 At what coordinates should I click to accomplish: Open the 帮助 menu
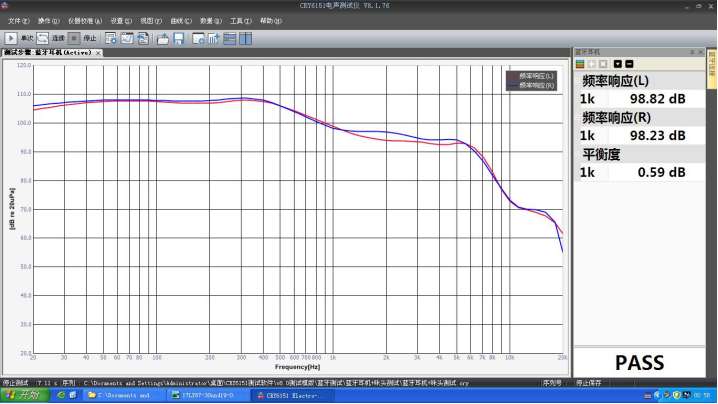click(x=269, y=20)
